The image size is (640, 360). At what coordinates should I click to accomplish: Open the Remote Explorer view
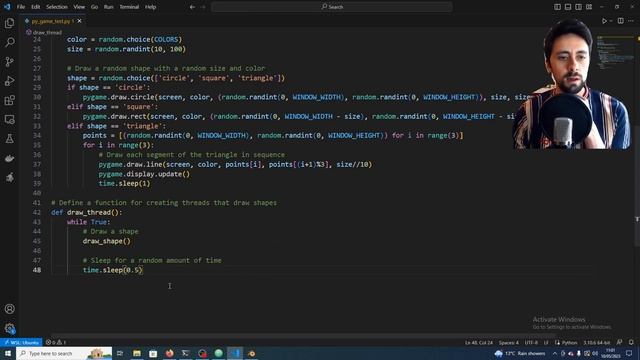pyautogui.click(x=9, y=120)
